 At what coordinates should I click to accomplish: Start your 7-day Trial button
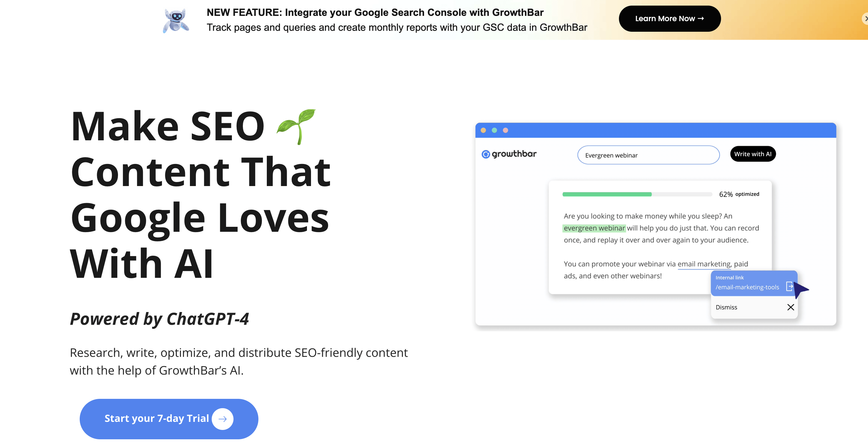[169, 418]
